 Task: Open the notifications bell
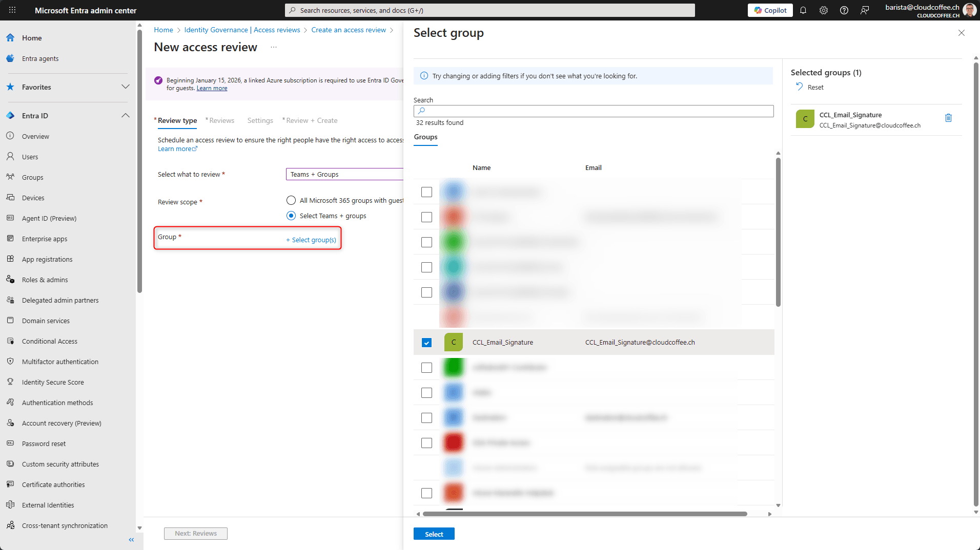point(803,10)
